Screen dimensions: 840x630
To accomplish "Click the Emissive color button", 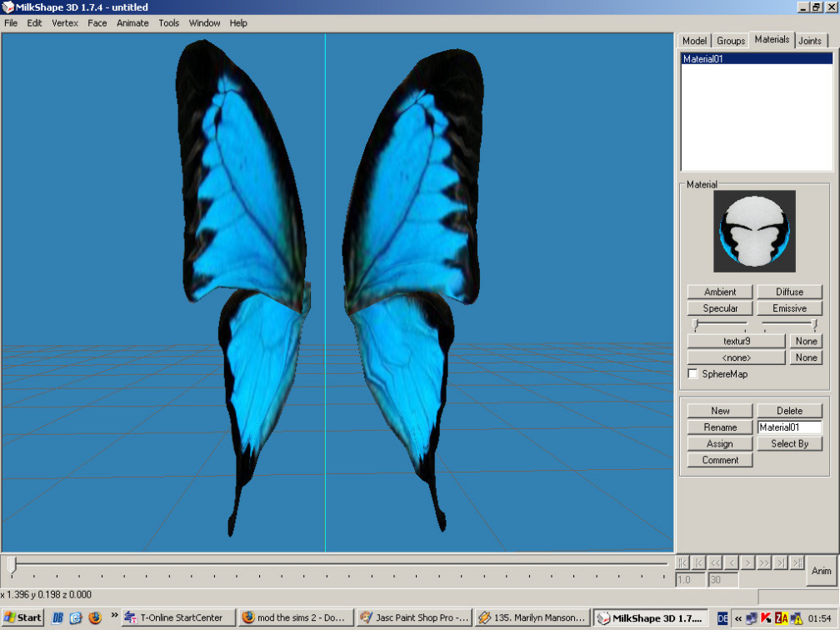I will pyautogui.click(x=790, y=308).
